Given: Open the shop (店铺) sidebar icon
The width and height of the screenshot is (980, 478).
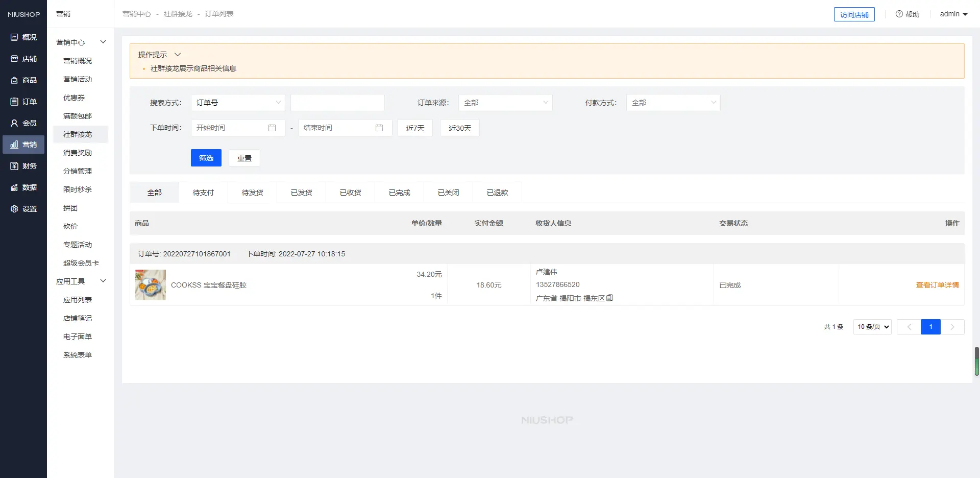Looking at the screenshot, I should pyautogui.click(x=14, y=59).
